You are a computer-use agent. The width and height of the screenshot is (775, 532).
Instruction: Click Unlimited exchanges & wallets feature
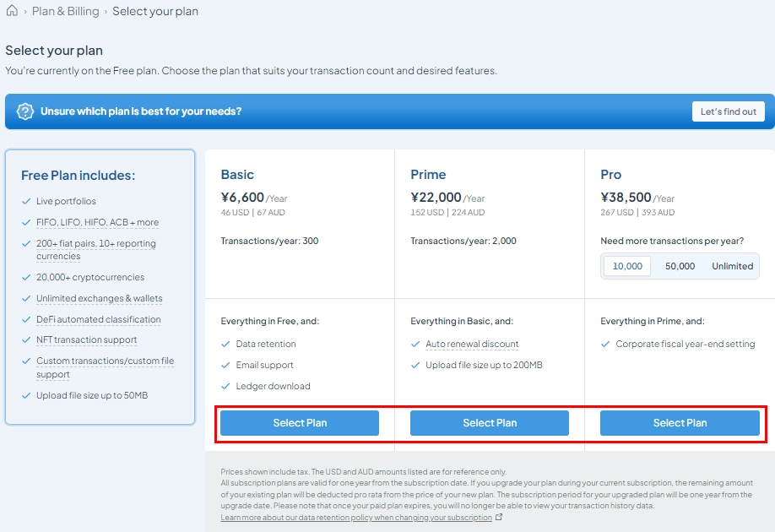(x=100, y=298)
